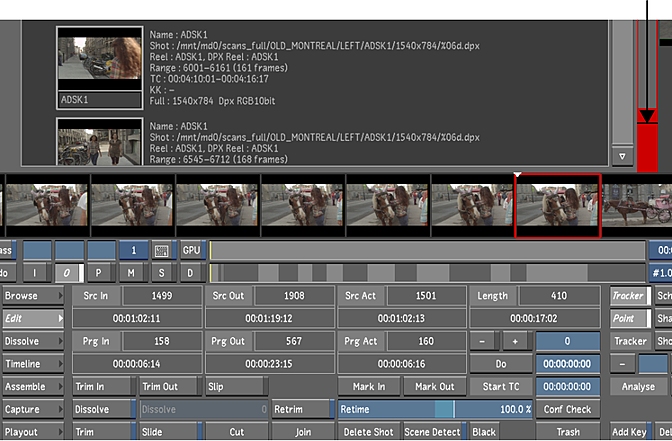The width and height of the screenshot is (672, 441).
Task: Open the Trim mode dropdown
Action: (x=104, y=432)
